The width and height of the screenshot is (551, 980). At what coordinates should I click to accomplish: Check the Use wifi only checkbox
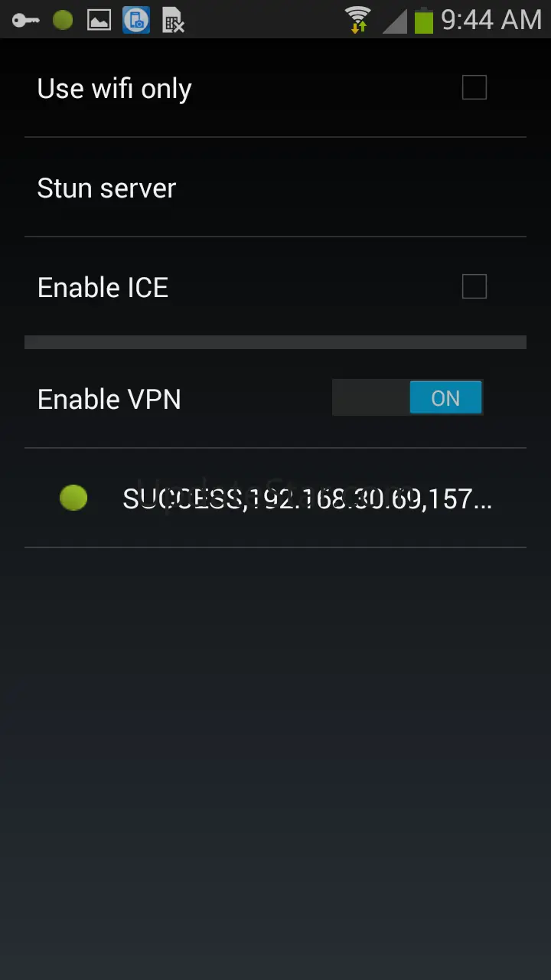[x=474, y=88]
